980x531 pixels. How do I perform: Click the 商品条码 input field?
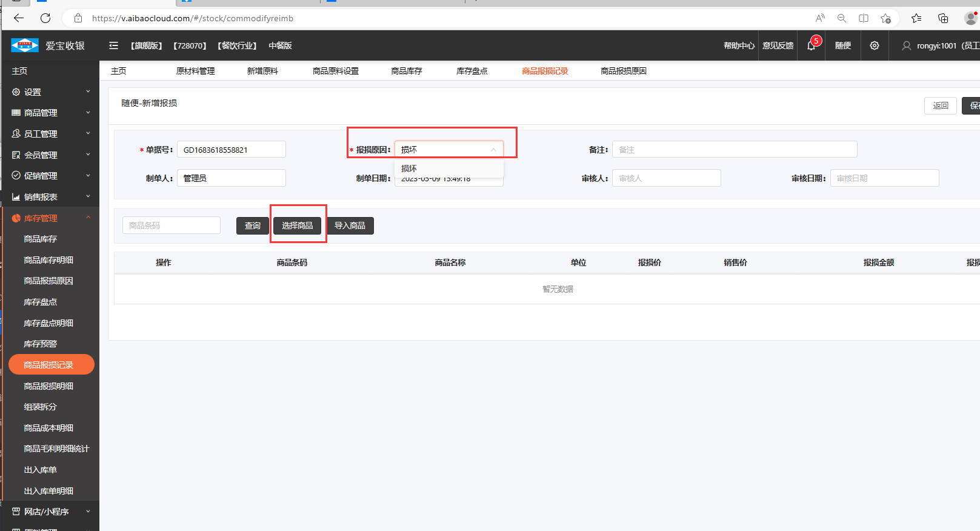172,225
